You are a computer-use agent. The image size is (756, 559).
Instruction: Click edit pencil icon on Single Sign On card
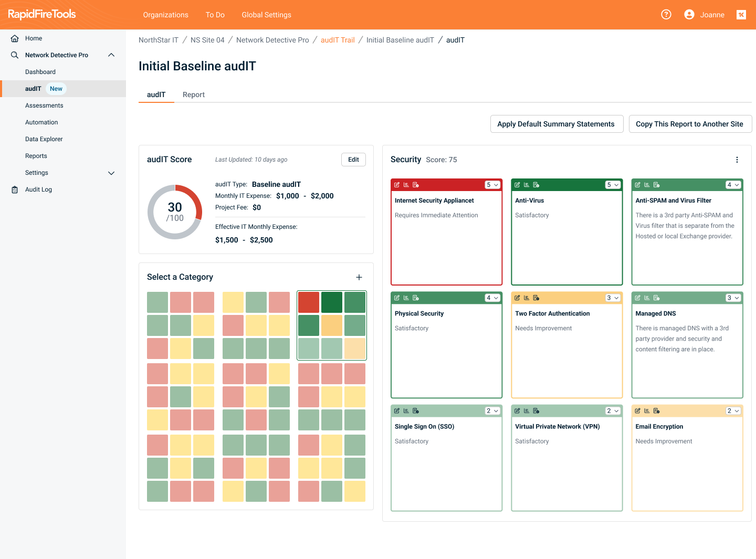click(x=397, y=410)
